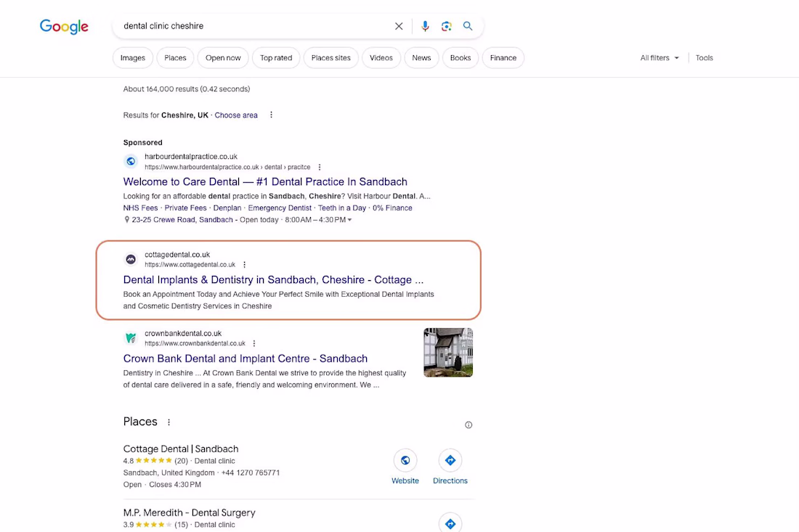799x532 pixels.
Task: Start voice search with microphone icon
Action: click(x=425, y=26)
